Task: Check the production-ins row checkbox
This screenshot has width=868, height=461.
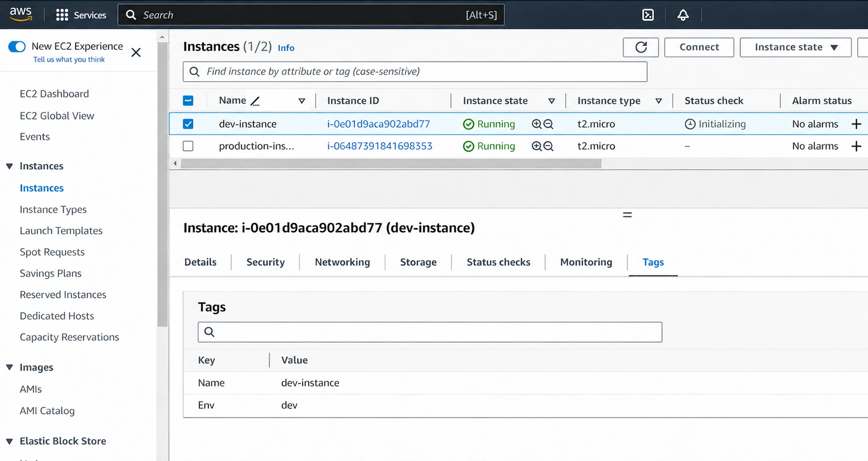Action: [188, 146]
